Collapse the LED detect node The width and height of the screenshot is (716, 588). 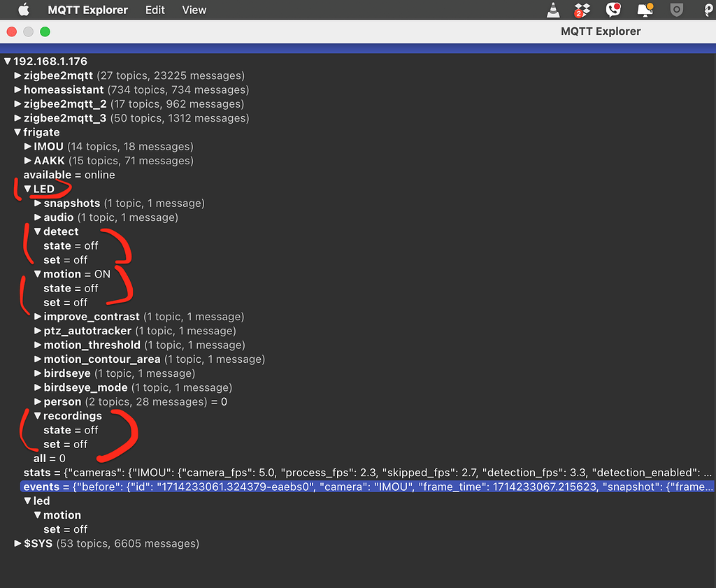coord(38,231)
